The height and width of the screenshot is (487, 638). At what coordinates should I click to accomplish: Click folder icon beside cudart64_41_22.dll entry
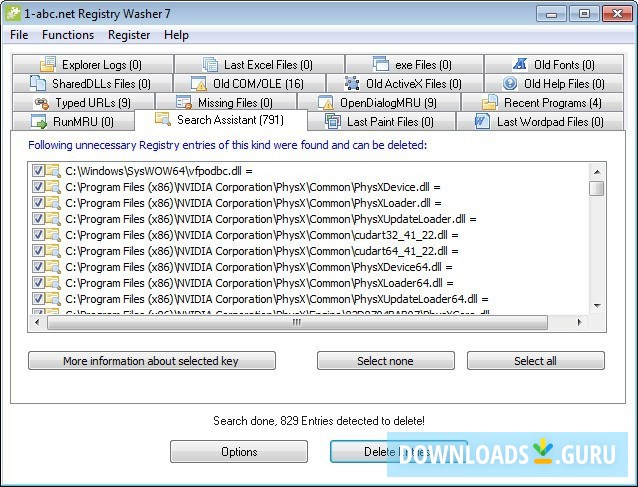(x=53, y=251)
